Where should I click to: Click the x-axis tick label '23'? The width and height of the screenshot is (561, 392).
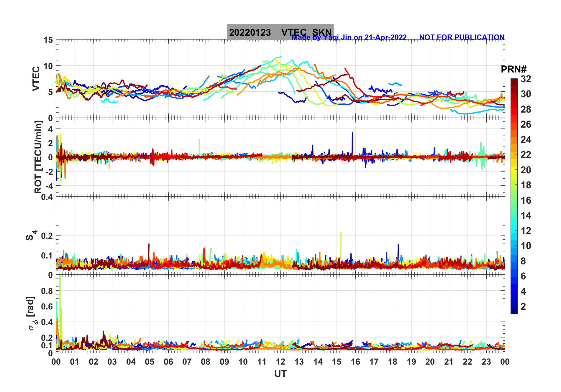point(486,362)
